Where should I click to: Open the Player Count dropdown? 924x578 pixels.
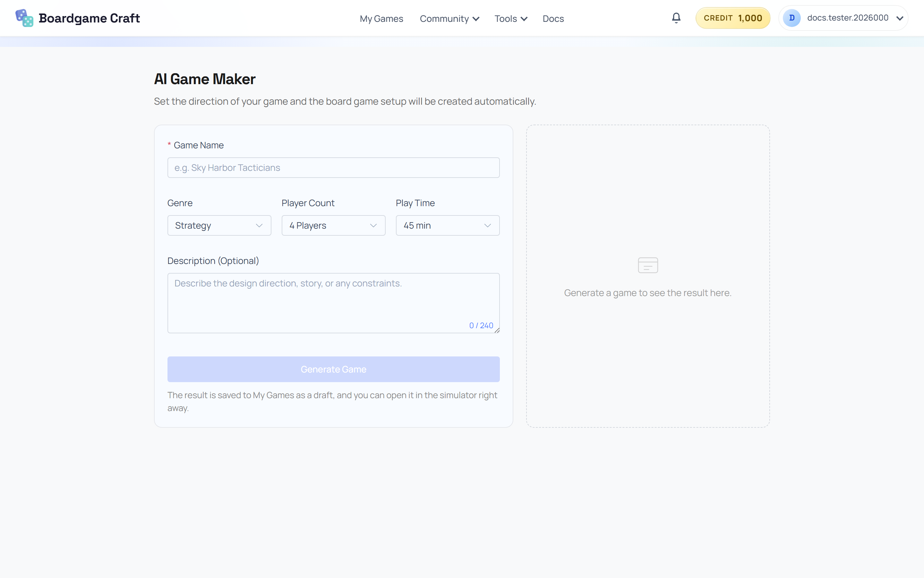(x=333, y=225)
